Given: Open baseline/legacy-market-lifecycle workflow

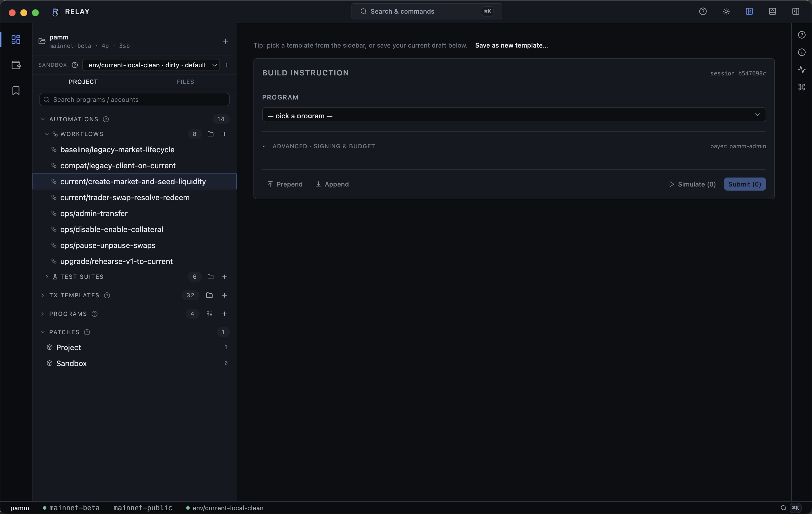Looking at the screenshot, I should (135, 150).
